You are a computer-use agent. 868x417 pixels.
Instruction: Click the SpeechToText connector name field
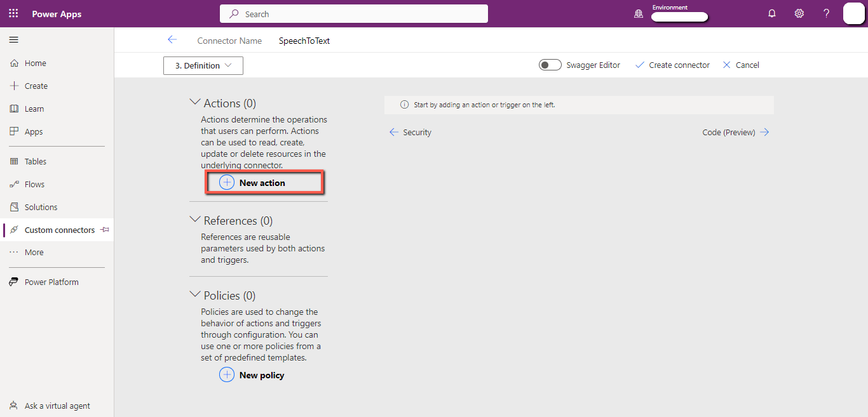(304, 41)
